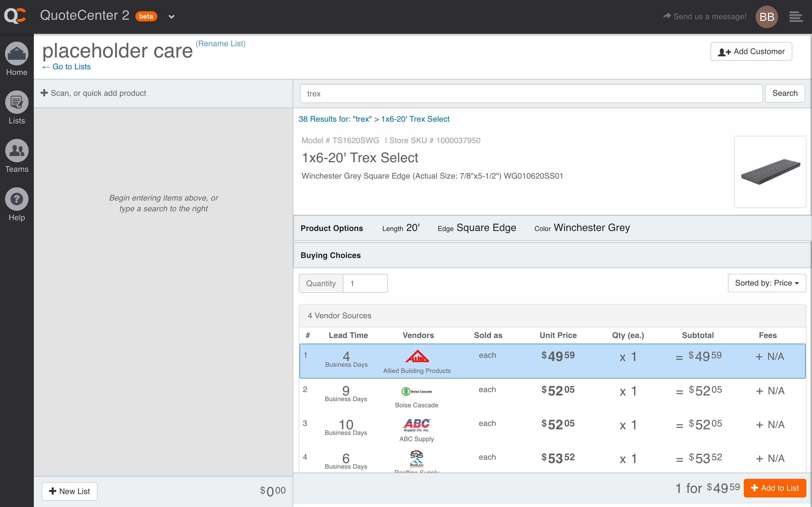Screen dimensions: 812x507
Task: Click the plus icon to quick add product
Action: tap(45, 93)
